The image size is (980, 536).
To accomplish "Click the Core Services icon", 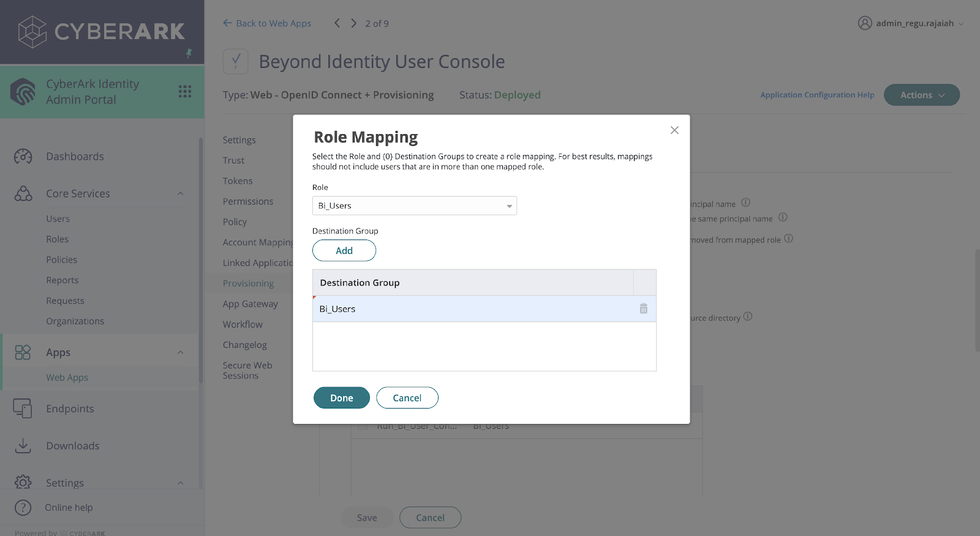I will tap(23, 194).
